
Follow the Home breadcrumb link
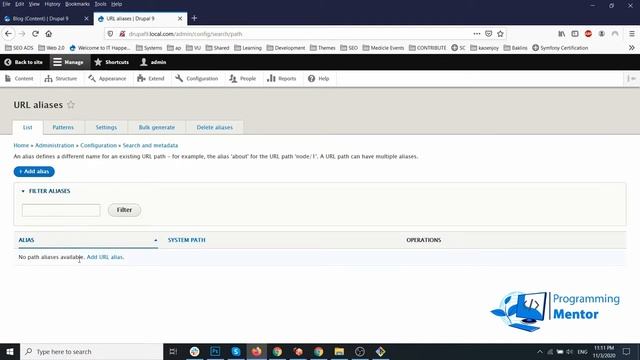click(21, 145)
